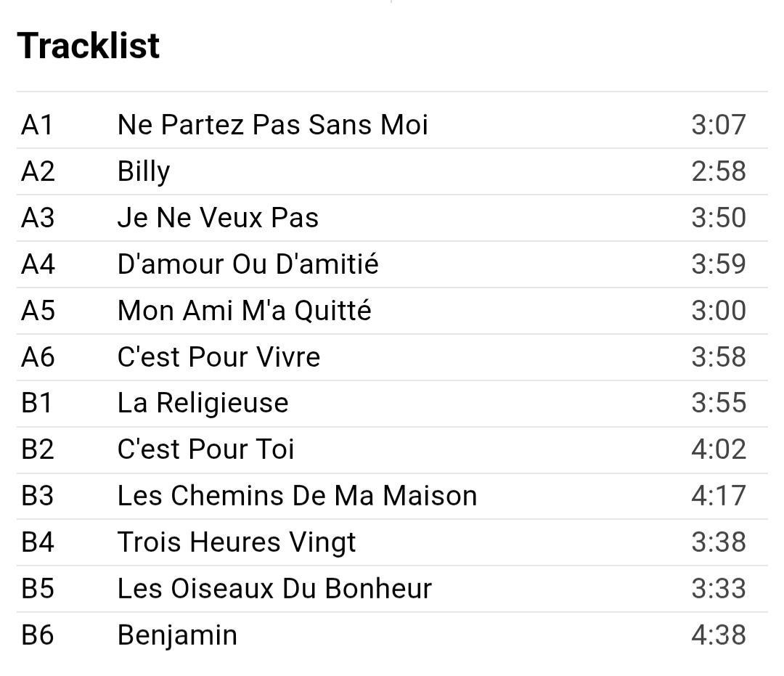
Task: Open Les Oiseaux Du Bonheur track
Action: (x=274, y=589)
